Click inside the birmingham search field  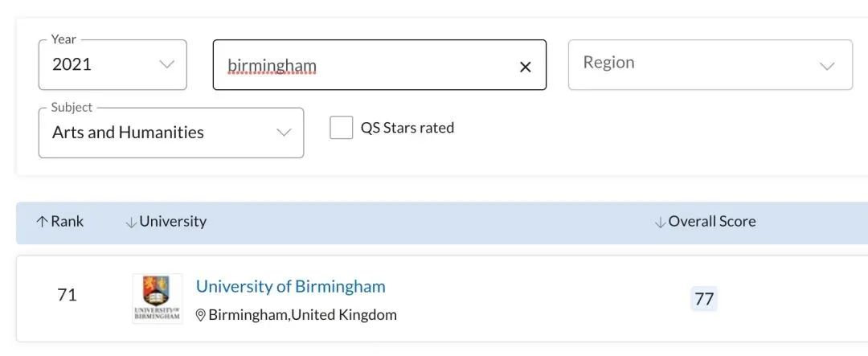pos(366,65)
